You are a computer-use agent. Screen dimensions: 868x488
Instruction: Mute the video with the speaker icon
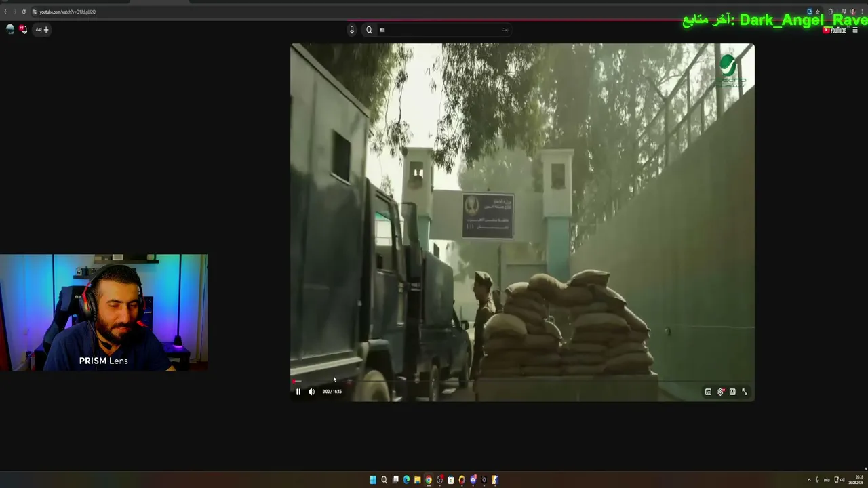tap(311, 392)
